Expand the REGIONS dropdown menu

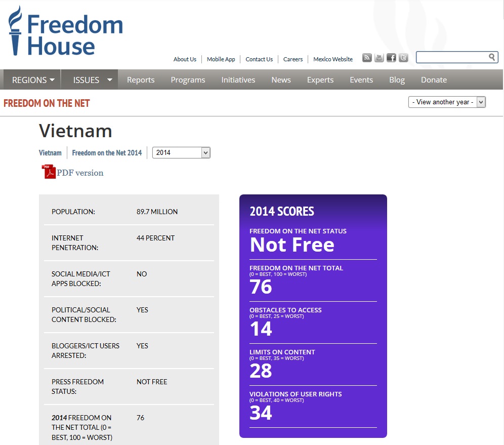[33, 80]
